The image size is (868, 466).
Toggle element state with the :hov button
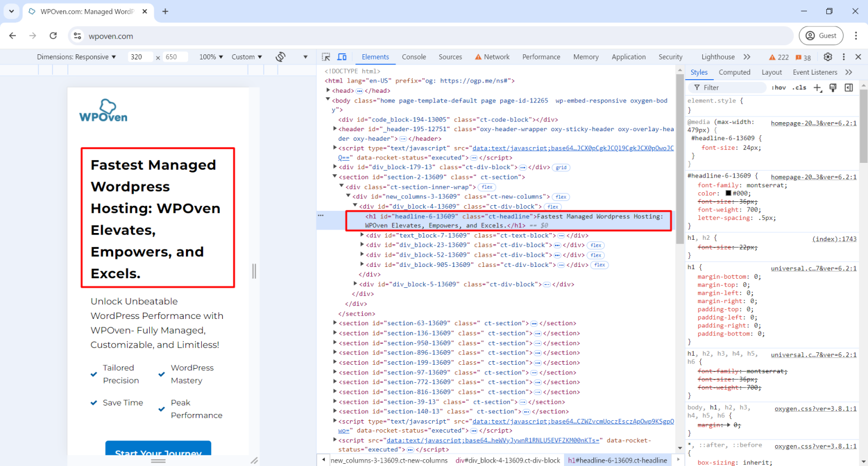tap(779, 87)
